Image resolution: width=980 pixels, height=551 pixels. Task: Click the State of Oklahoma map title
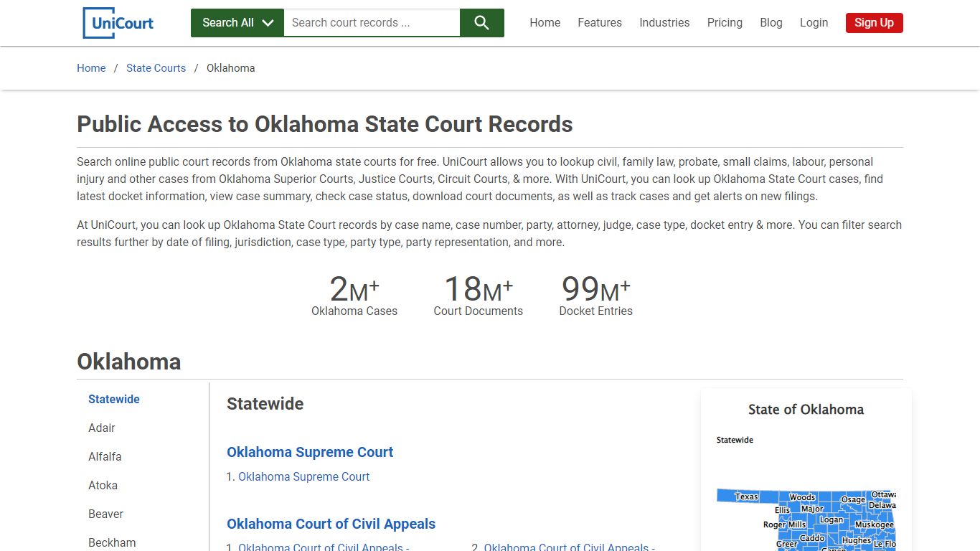806,410
